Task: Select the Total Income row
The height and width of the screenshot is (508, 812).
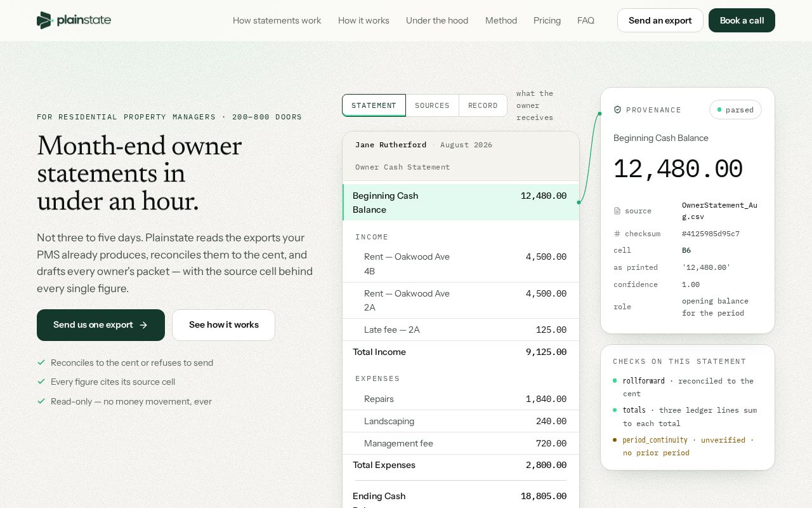Action: tap(461, 352)
